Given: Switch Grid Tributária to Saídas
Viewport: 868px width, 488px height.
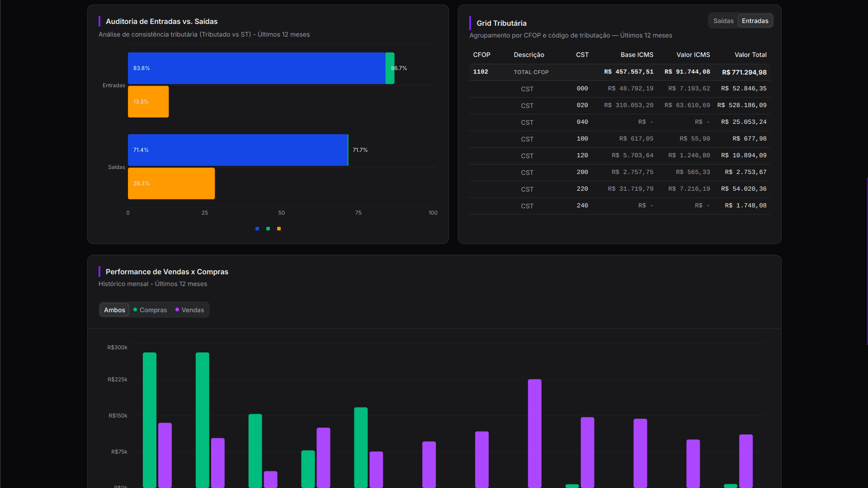Looking at the screenshot, I should pyautogui.click(x=723, y=21).
